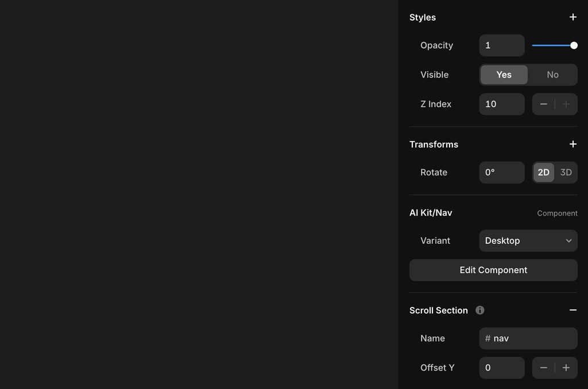The width and height of the screenshot is (588, 389).
Task: Keep Visible set to Yes
Action: coord(504,75)
